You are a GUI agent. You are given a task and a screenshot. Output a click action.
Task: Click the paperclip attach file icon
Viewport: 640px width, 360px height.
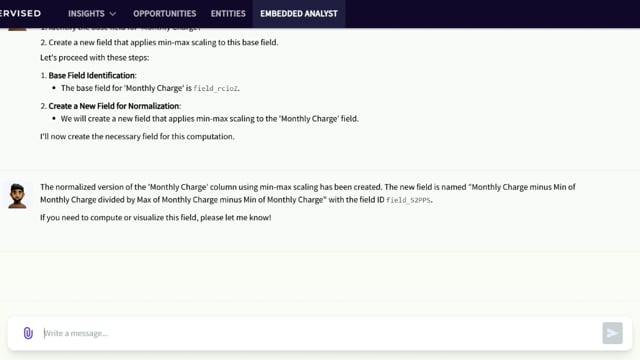pos(28,333)
